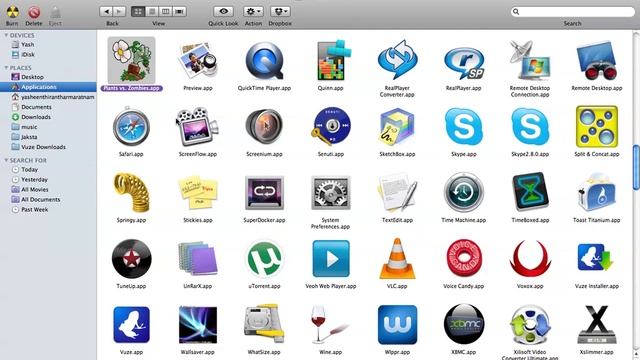
Task: Collapse the SEARCH FOR sidebar section
Action: (x=6, y=160)
